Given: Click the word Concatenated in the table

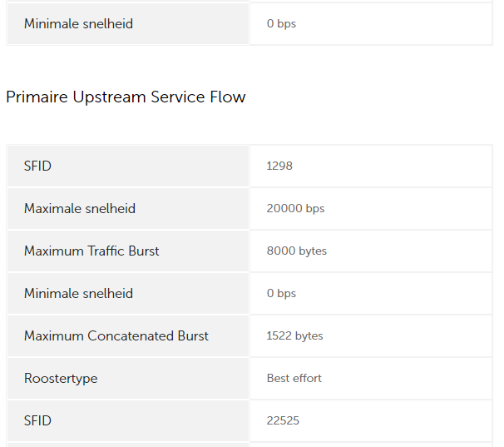Looking at the screenshot, I should [x=131, y=336].
